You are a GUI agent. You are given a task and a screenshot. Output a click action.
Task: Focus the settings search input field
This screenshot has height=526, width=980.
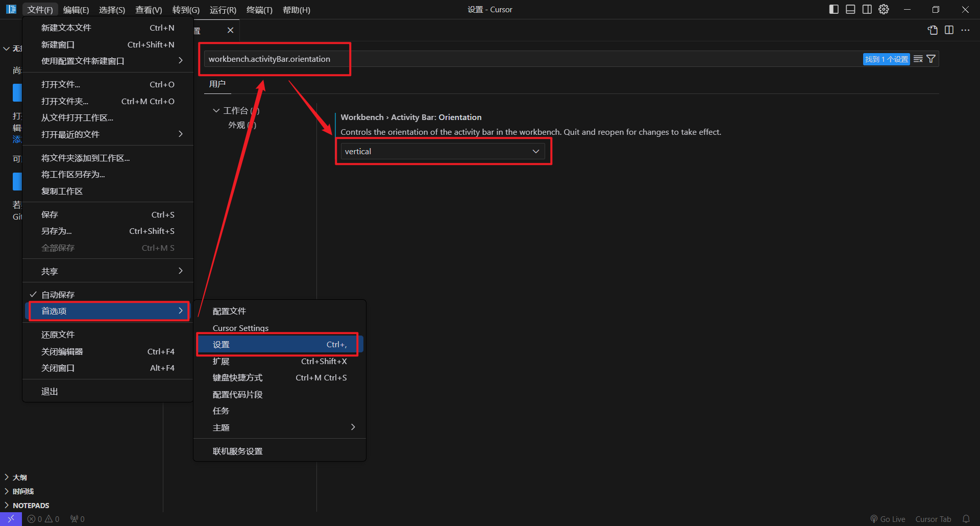click(x=510, y=59)
